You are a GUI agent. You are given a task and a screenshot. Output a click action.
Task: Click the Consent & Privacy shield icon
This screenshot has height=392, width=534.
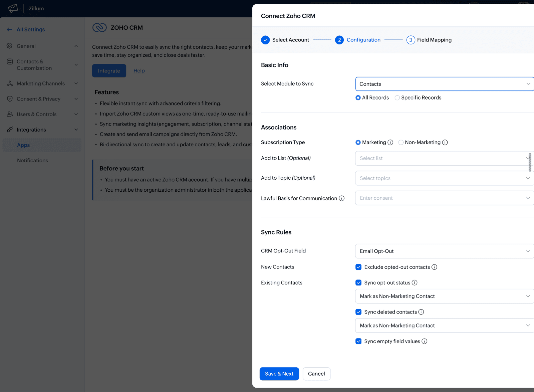[x=10, y=99]
